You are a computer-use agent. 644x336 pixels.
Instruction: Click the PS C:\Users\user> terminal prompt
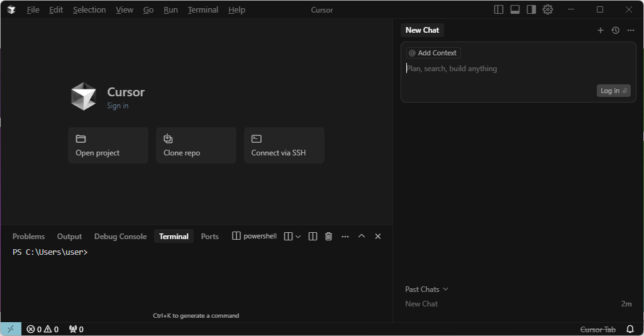(50, 252)
